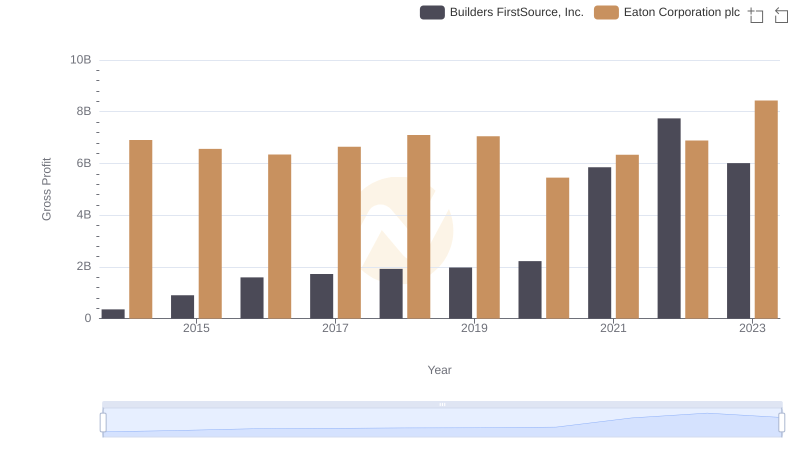Click the zoom area select icon
The image size is (800, 461).
[756, 15]
